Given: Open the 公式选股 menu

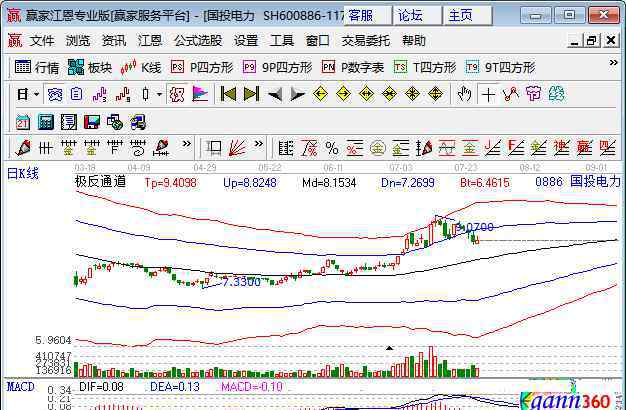Looking at the screenshot, I should (198, 41).
